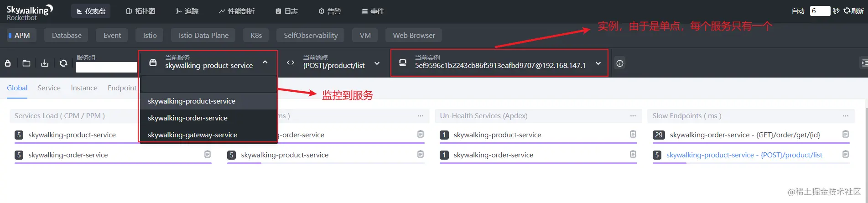Open the 追踪 trace page
This screenshot has width=868, height=203.
[187, 11]
